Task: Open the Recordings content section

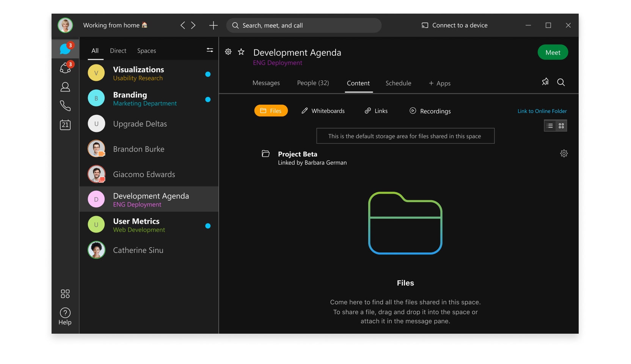Action: 430,111
